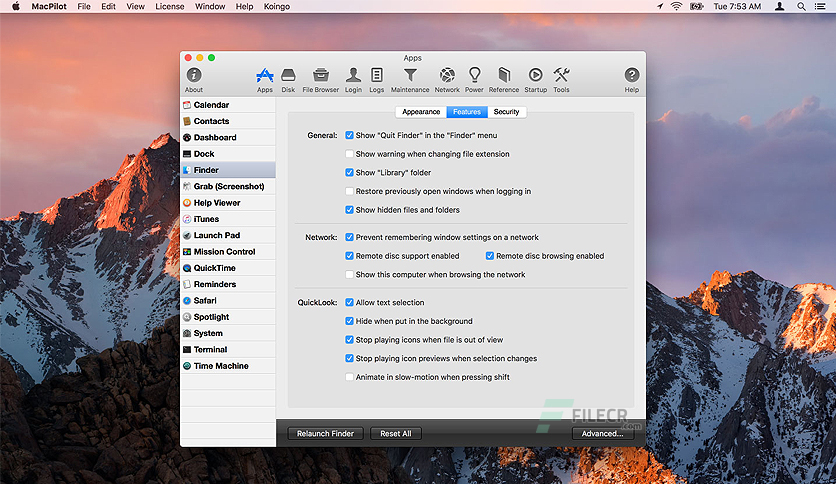Switch to the Appearance tab
Viewport: 836px width, 484px height.
(x=421, y=112)
